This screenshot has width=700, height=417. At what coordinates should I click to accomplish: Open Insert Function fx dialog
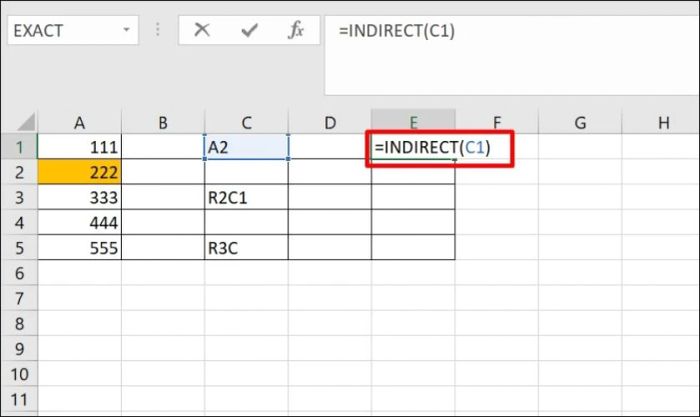[296, 30]
